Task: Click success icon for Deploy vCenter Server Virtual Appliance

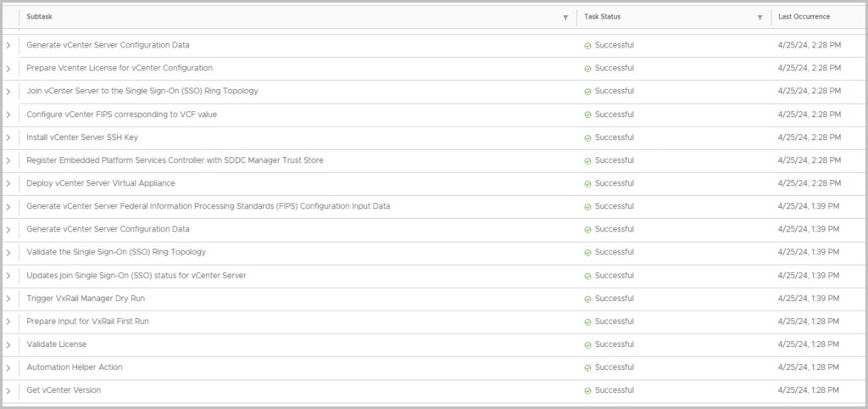Action: tap(587, 183)
